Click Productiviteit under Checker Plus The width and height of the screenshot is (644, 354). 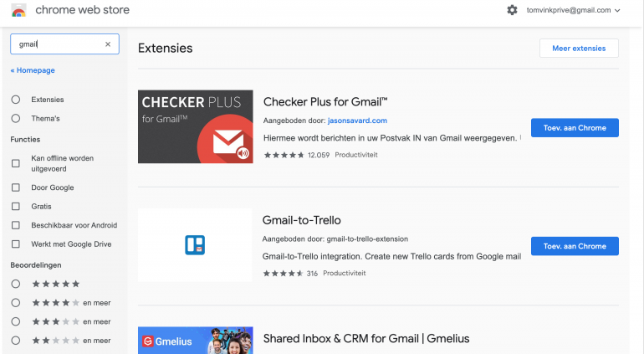click(x=356, y=155)
